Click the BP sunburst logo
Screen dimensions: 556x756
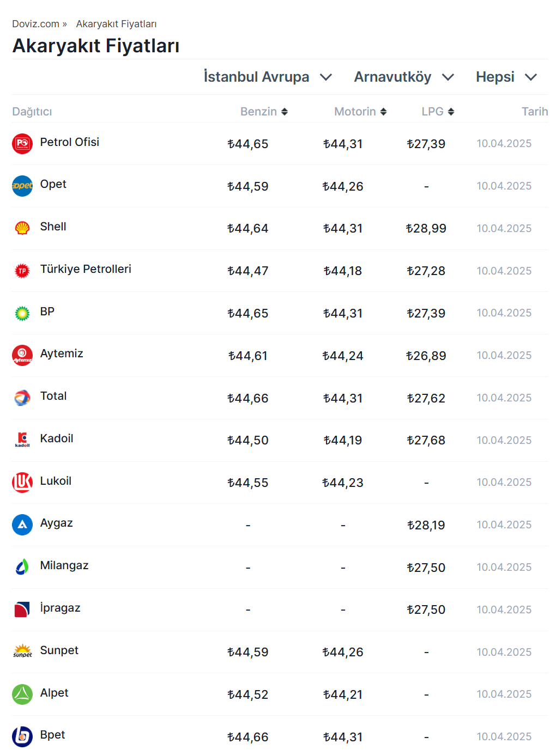tap(22, 313)
